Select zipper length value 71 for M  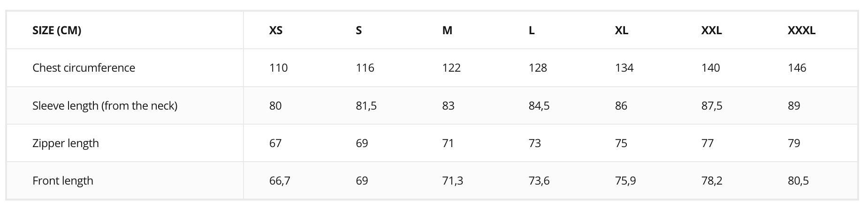(448, 143)
